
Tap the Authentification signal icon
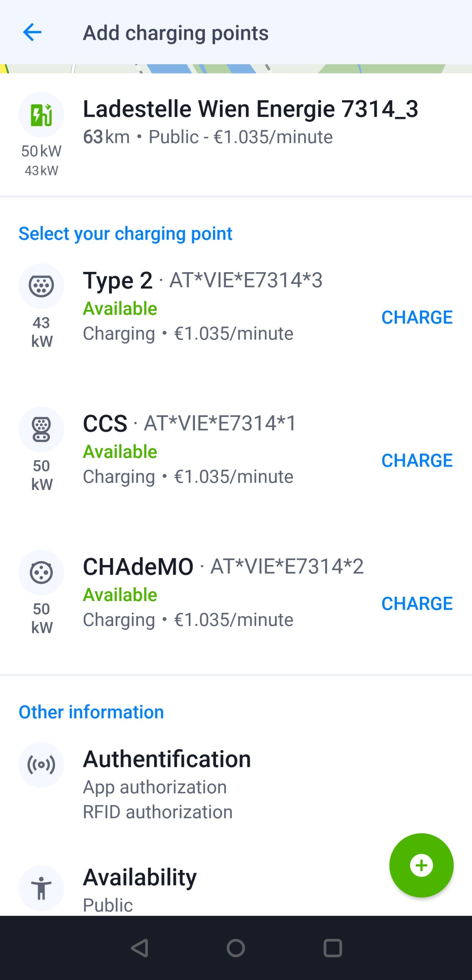(x=41, y=765)
